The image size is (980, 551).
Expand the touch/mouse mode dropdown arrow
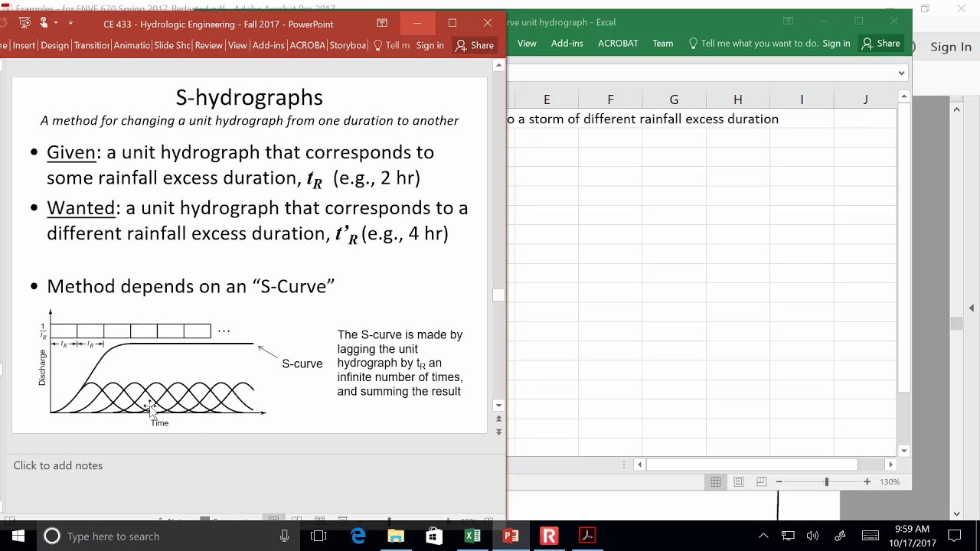[56, 23]
